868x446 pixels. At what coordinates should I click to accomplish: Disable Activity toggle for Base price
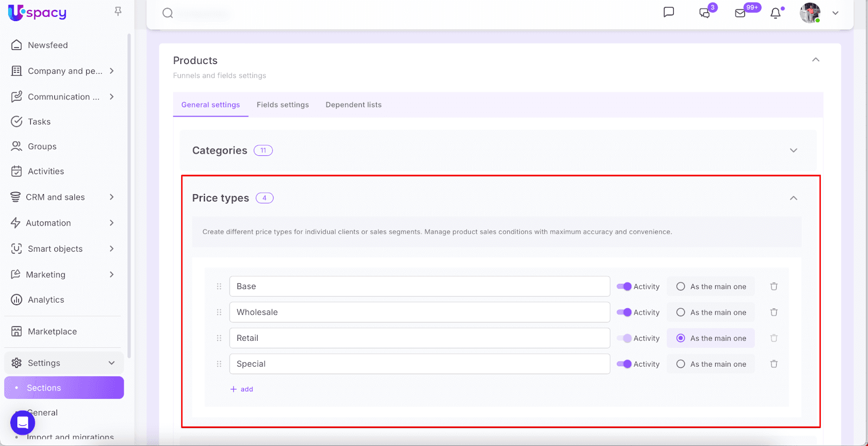click(624, 286)
